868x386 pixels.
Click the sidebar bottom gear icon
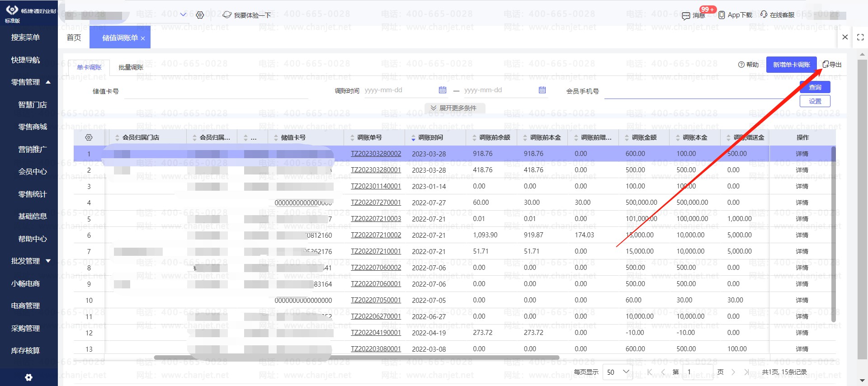(x=28, y=377)
